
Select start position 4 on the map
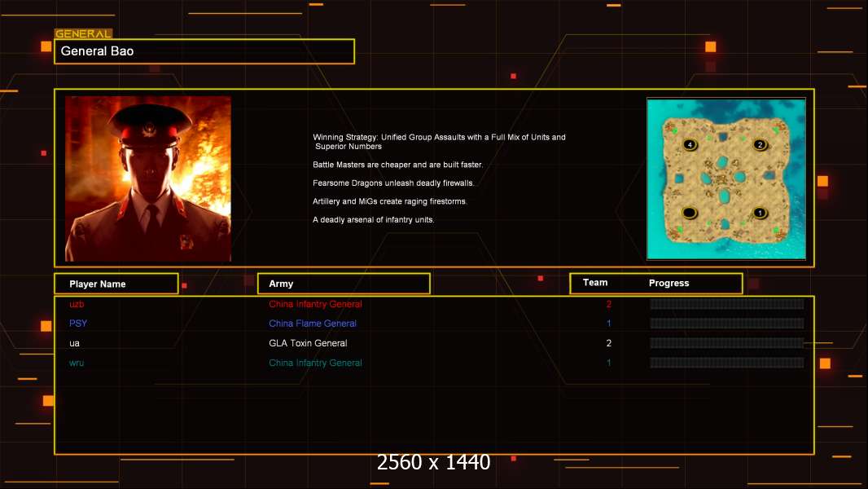pos(690,144)
